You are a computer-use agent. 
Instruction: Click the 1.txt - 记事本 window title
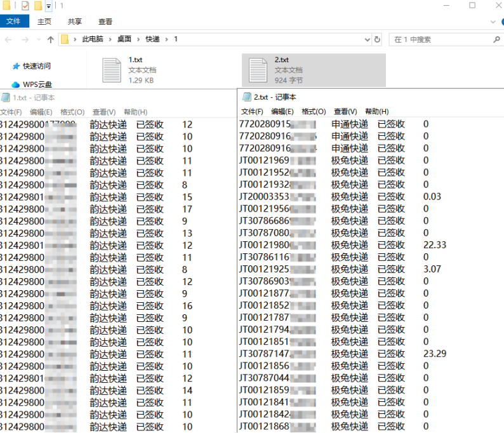tap(34, 97)
